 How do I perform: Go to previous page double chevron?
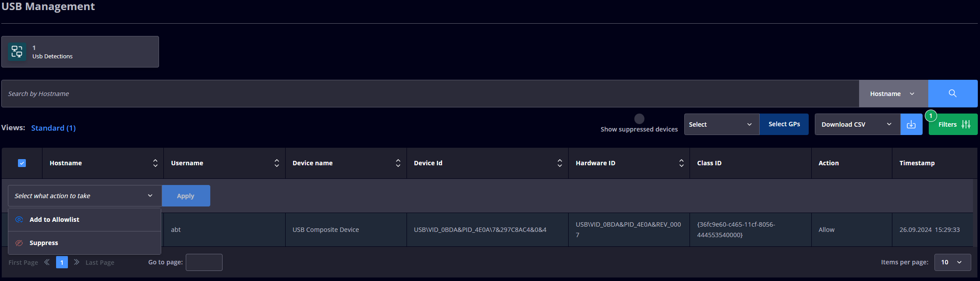pyautogui.click(x=47, y=262)
